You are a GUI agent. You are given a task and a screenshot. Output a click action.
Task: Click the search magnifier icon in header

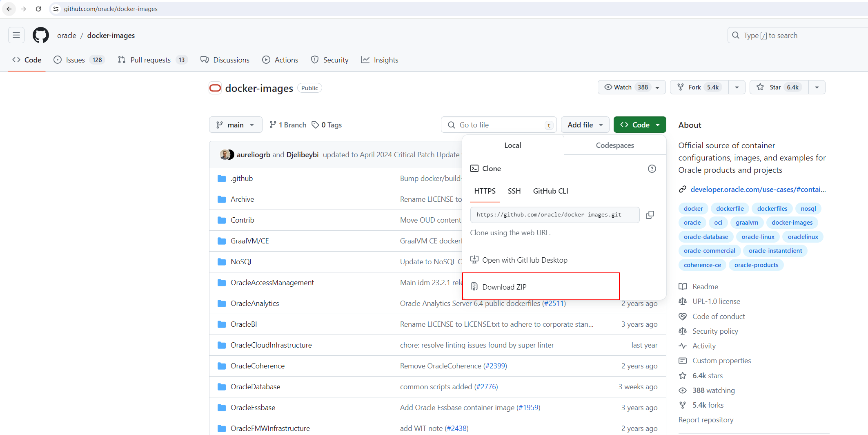(x=736, y=35)
